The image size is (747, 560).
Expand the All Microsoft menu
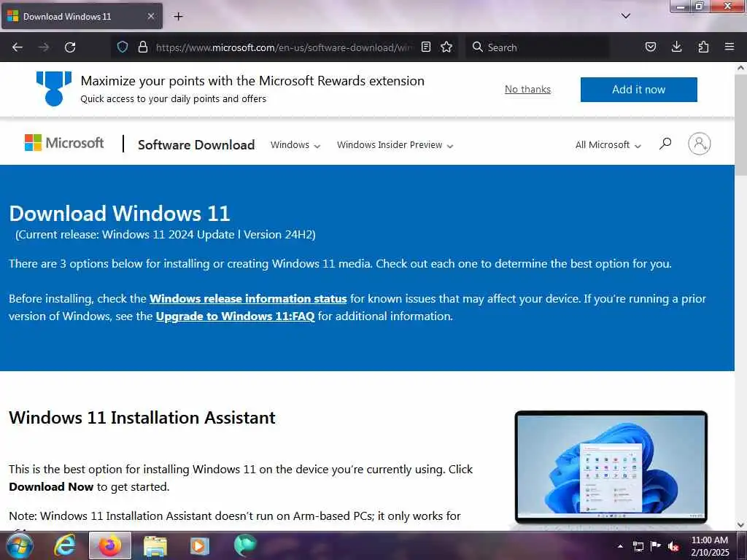point(608,145)
